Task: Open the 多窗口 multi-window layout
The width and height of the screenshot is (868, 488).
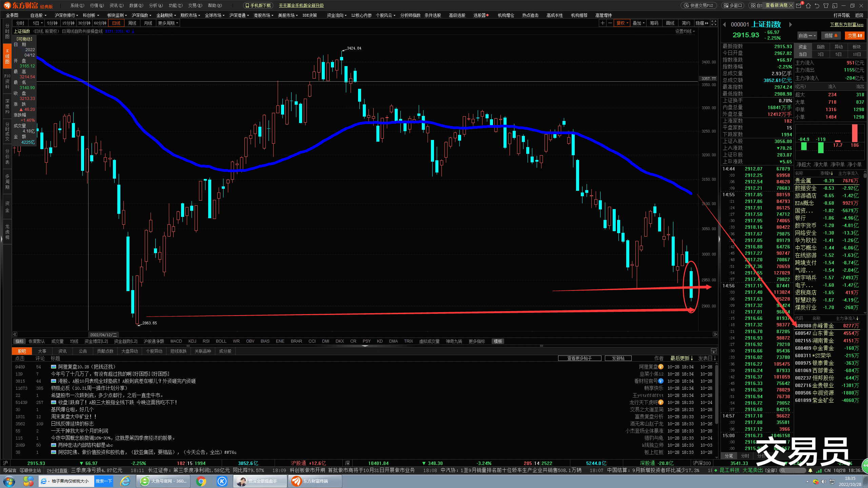Action: 732,5
